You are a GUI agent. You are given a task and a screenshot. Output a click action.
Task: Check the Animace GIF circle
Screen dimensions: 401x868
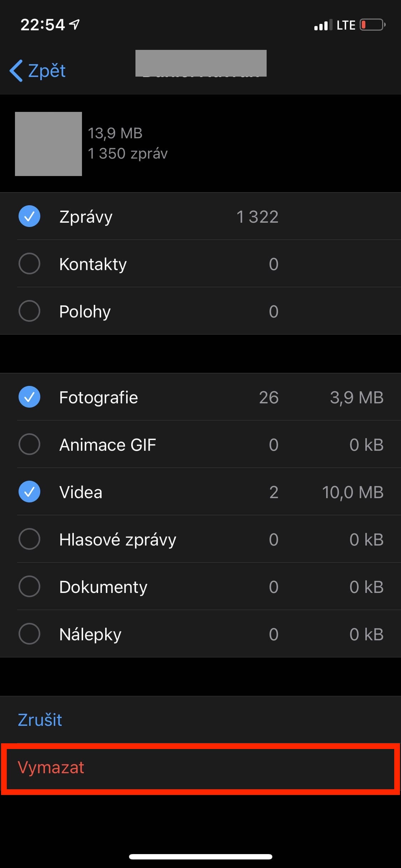pyautogui.click(x=29, y=444)
